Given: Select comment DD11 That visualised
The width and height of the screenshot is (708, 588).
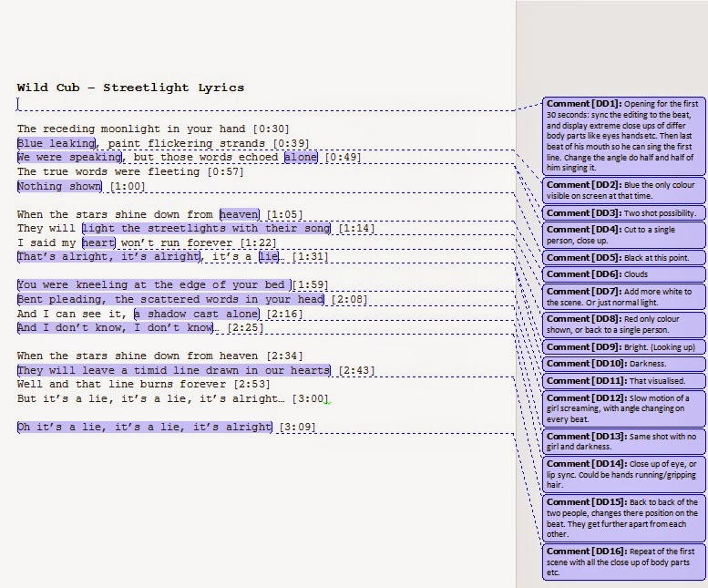Looking at the screenshot, I should [x=623, y=381].
